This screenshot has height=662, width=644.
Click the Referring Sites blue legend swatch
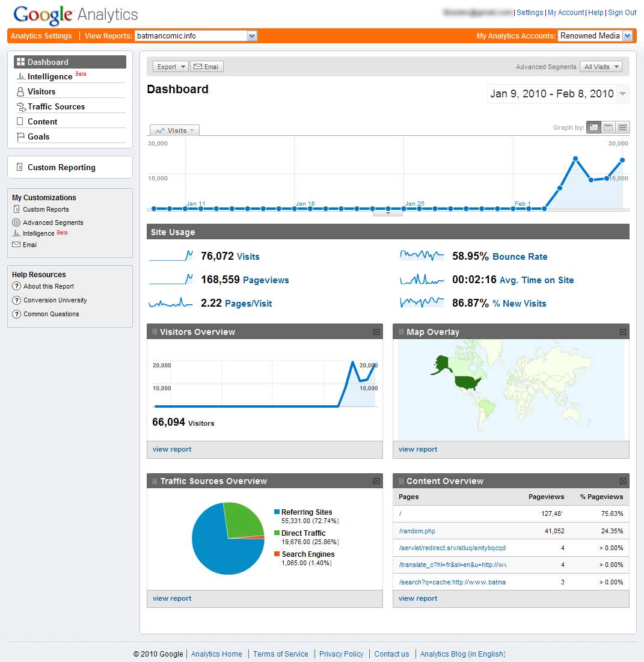point(277,512)
